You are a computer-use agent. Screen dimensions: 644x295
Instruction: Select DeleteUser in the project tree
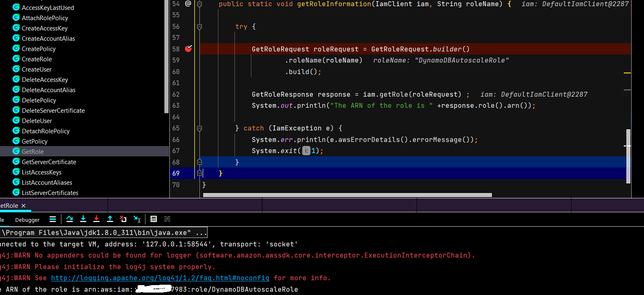pyautogui.click(x=37, y=121)
